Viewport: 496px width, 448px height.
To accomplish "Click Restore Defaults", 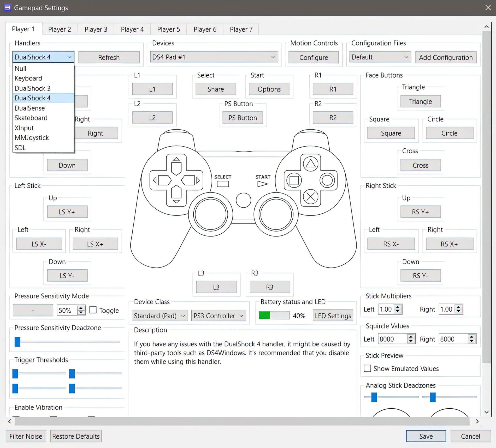I will point(76,436).
